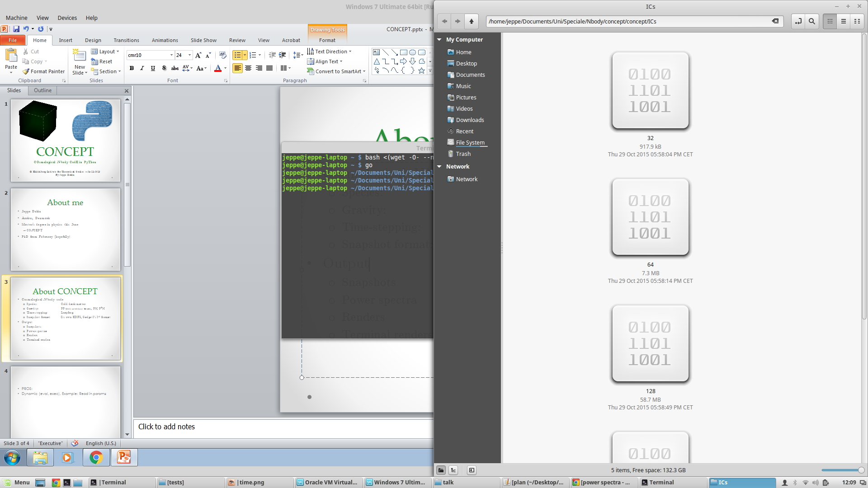
Task: Select the Text Box shape in shapes gallery
Action: click(x=377, y=52)
